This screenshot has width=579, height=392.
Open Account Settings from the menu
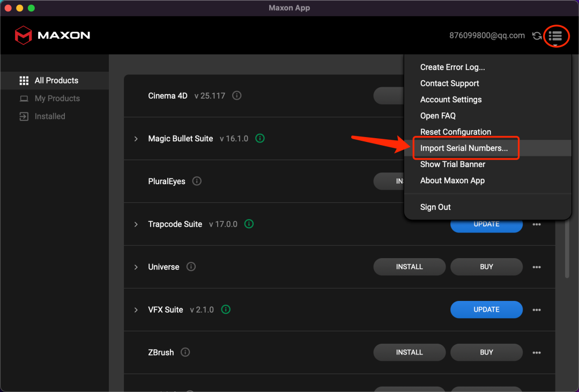coord(451,100)
